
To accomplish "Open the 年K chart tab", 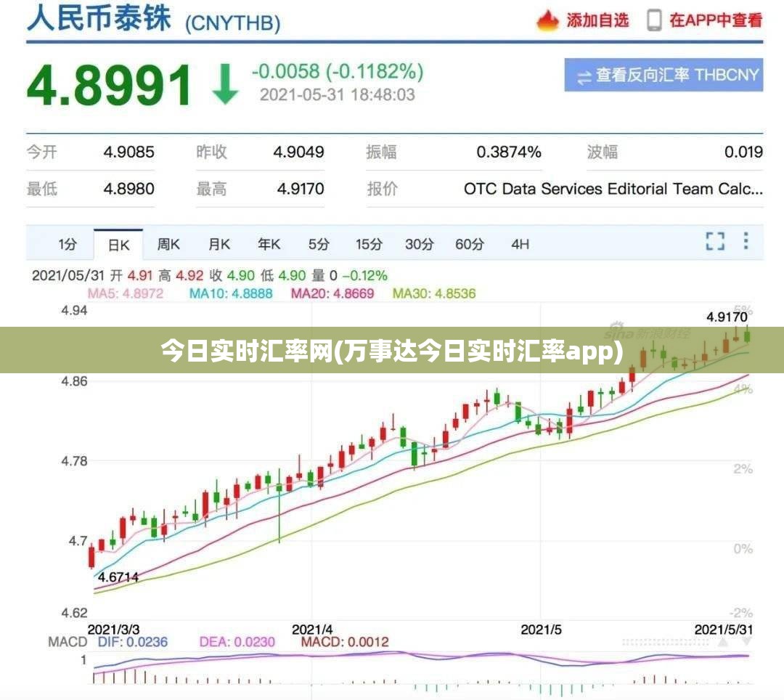I will tap(269, 245).
